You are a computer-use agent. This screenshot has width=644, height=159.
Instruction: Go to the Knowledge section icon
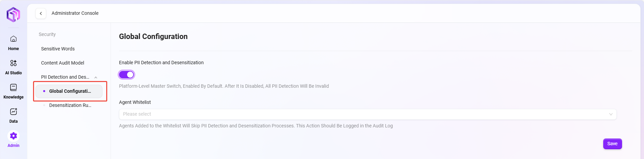click(x=13, y=87)
